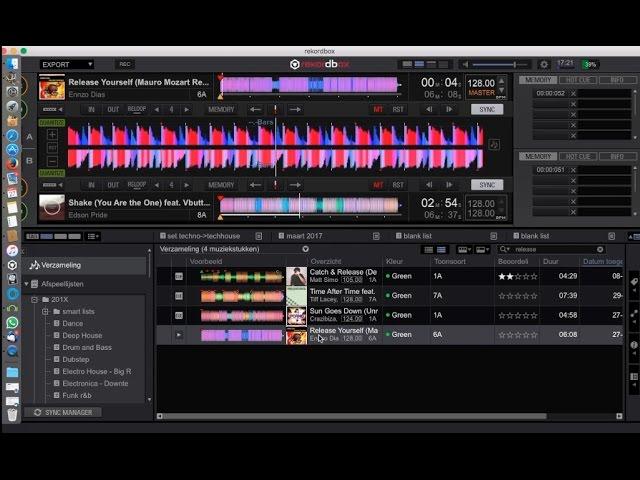Select MEMORY tab on deck B panel
This screenshot has height=480, width=640.
[538, 156]
